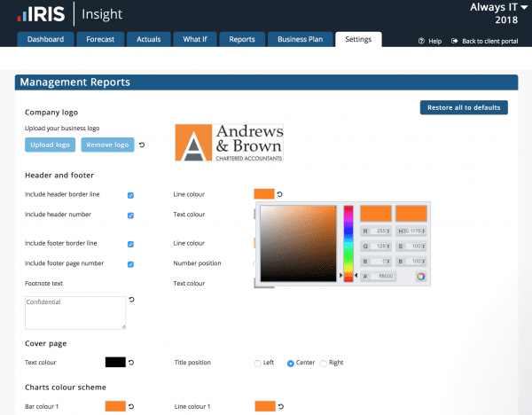532x415 pixels.
Task: Uncheck Include header border line
Action: (x=130, y=195)
